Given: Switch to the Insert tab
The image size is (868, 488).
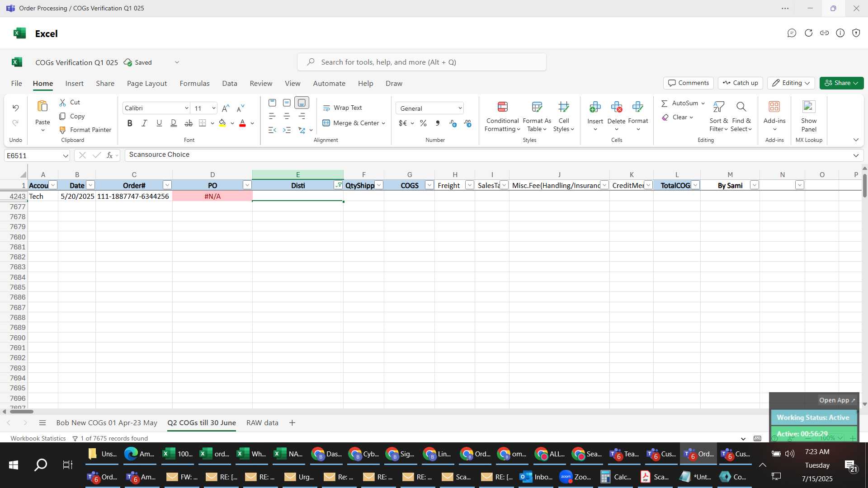Looking at the screenshot, I should (74, 84).
